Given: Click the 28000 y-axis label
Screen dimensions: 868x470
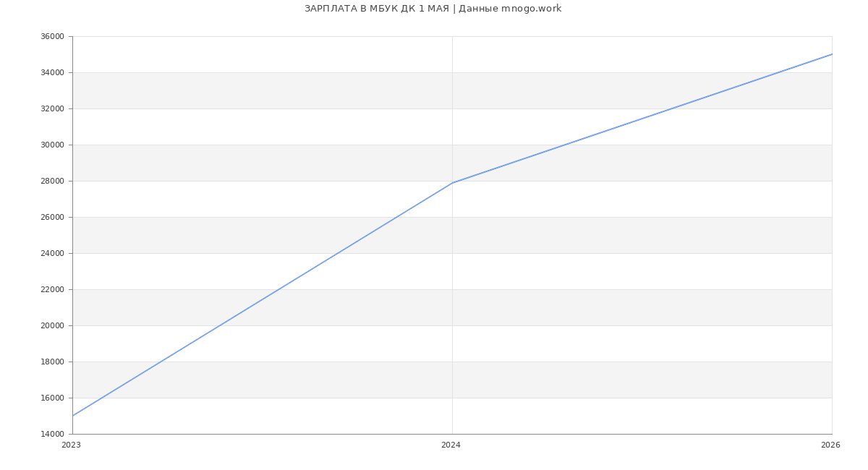Looking at the screenshot, I should coord(52,181).
